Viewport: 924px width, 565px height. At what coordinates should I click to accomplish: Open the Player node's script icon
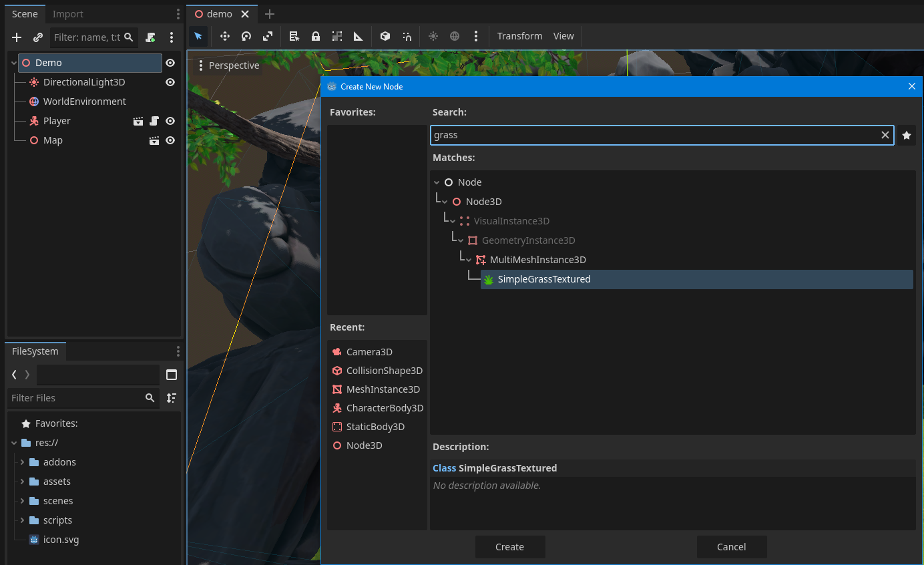[x=154, y=121]
